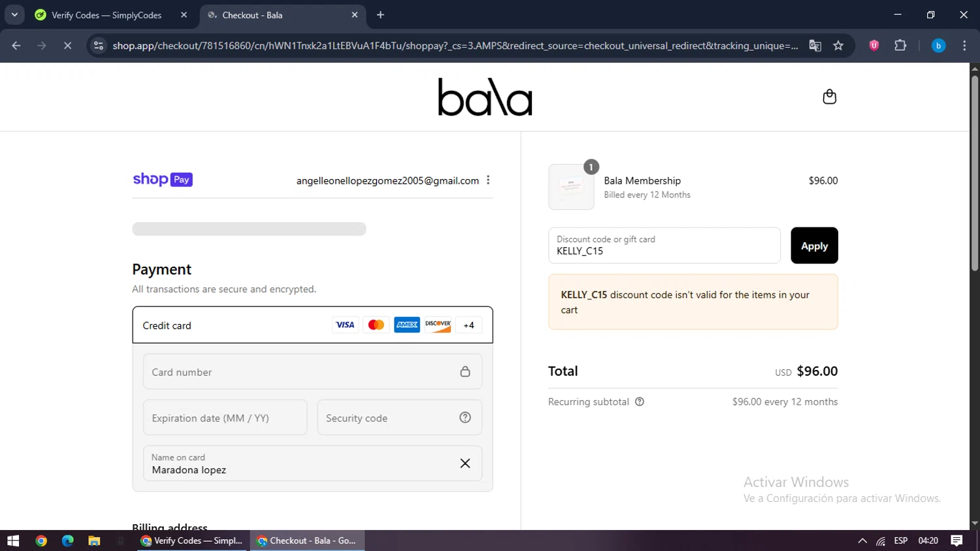Open the browser profile avatar

point(938,46)
